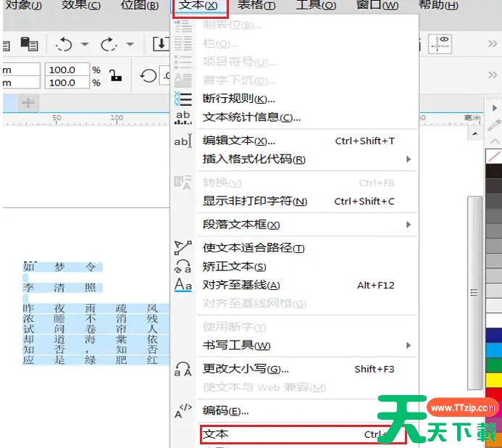Click the vertical scrollbar up arrow
The height and width of the screenshot is (448, 502).
(475, 133)
